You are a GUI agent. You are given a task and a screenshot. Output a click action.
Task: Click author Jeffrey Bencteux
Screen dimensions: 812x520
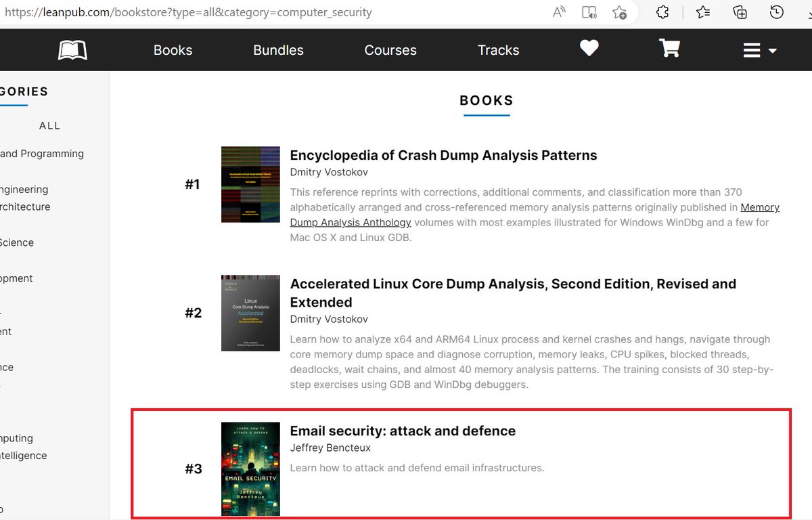(330, 448)
